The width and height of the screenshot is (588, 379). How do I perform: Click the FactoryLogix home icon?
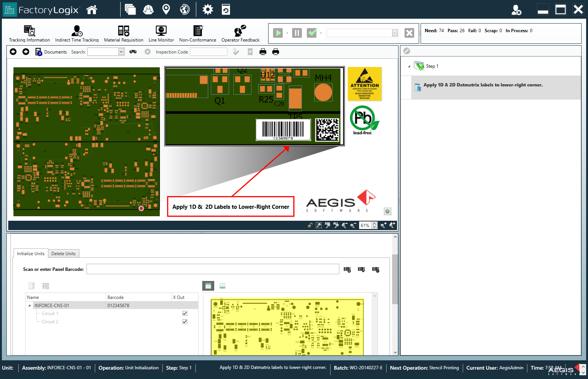pos(92,10)
